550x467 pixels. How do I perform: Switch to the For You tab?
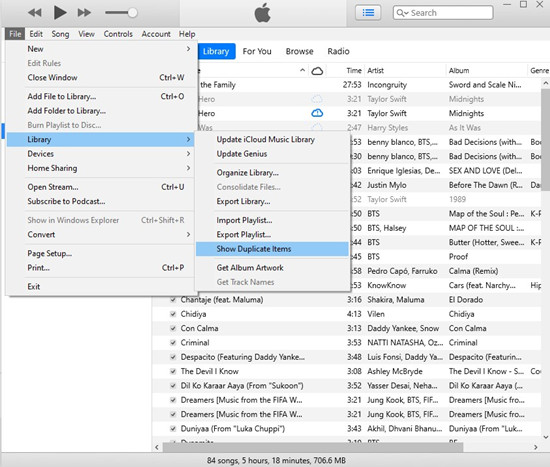click(257, 51)
